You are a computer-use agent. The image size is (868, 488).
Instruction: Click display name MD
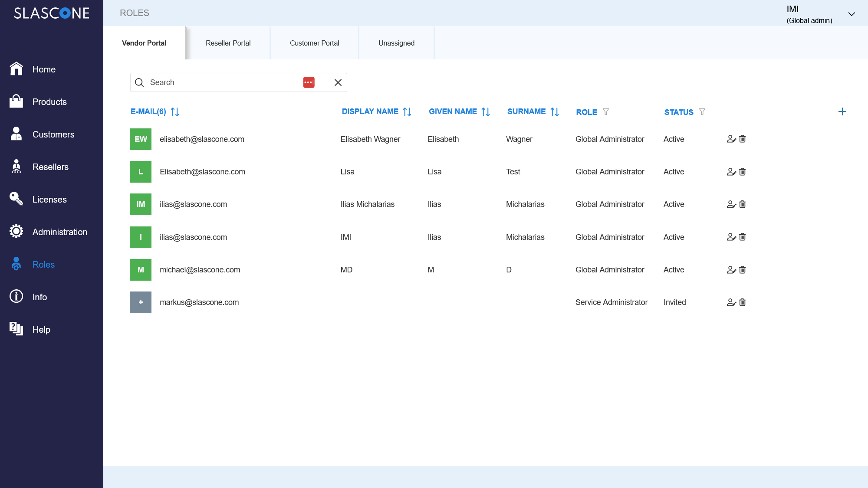[x=346, y=270]
